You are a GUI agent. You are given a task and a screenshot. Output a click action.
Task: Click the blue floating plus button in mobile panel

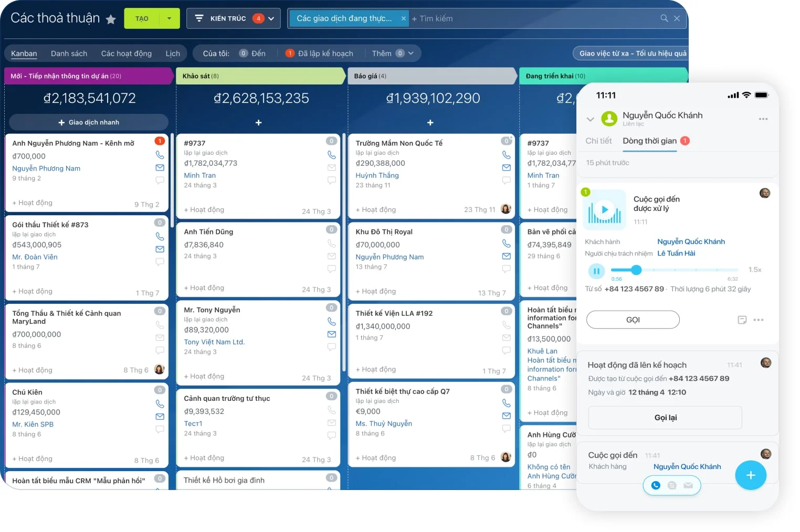[x=750, y=475]
